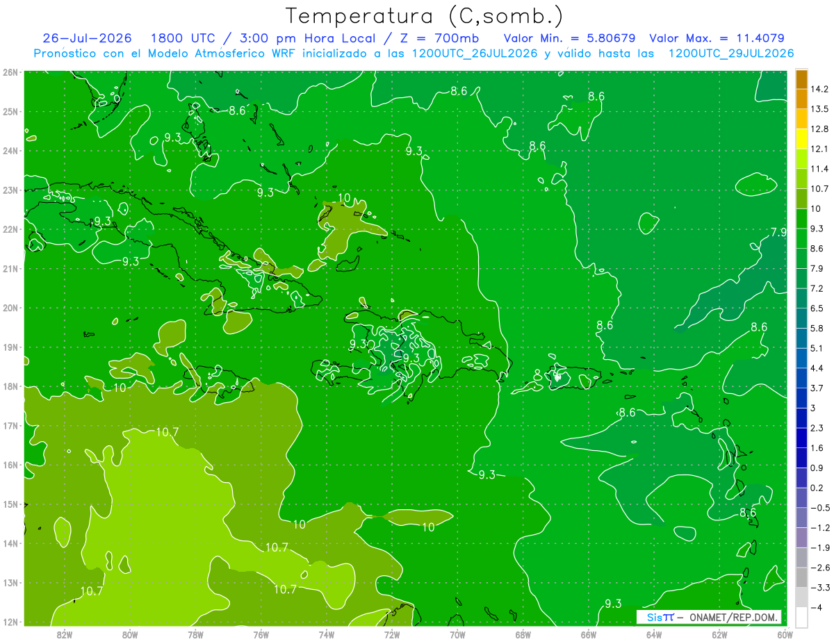Click the '6.5' color scale label

pyautogui.click(x=817, y=308)
